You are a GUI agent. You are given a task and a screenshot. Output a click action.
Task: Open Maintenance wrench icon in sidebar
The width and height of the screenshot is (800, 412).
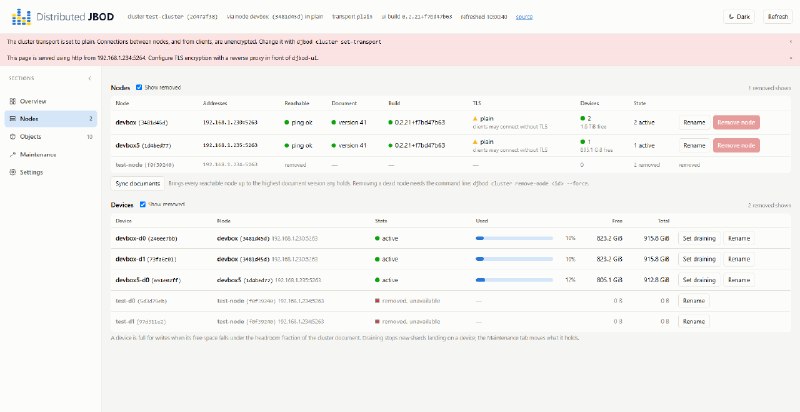(13, 154)
